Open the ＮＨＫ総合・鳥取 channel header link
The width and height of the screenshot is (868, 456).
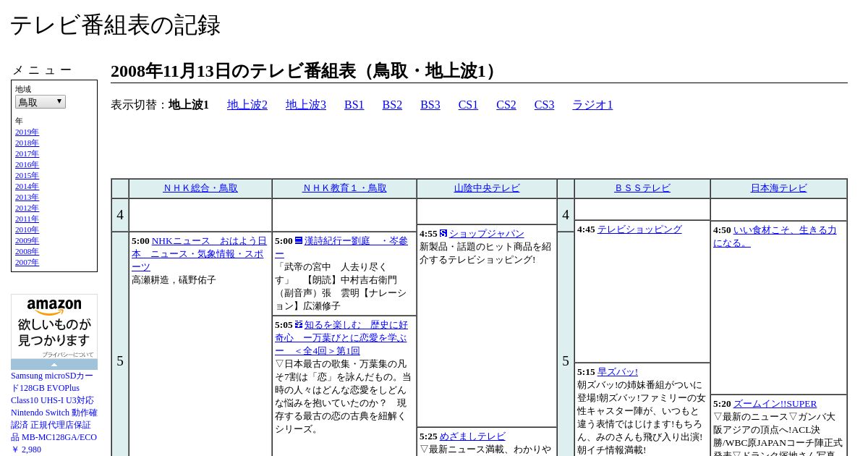(x=200, y=188)
